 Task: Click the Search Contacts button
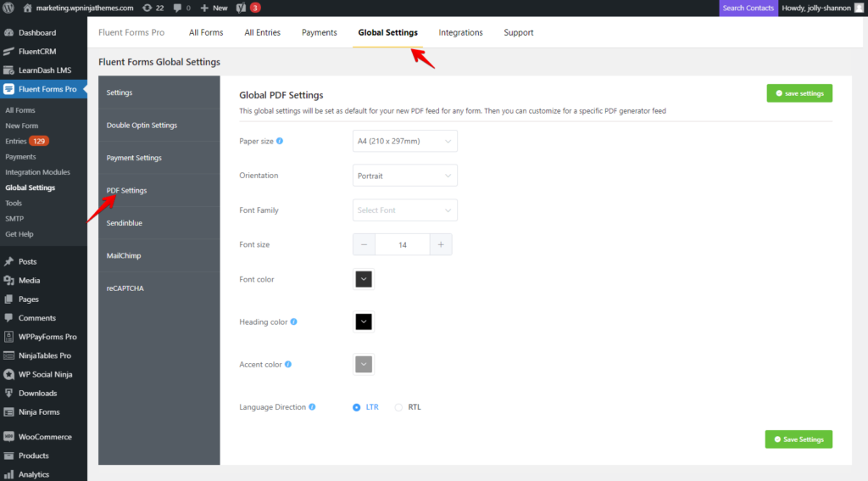tap(748, 8)
